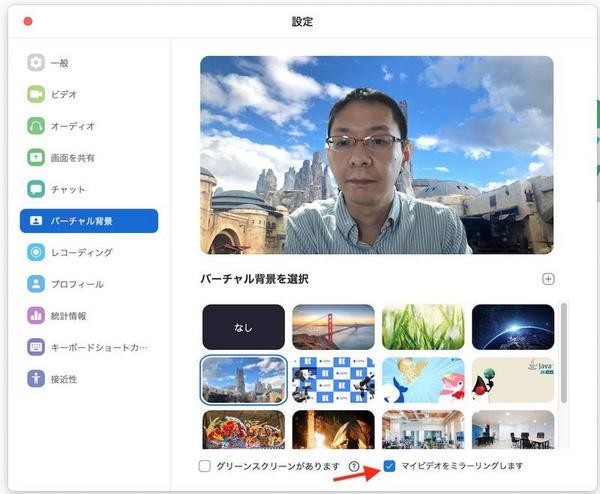
Task: Click the General settings gear icon
Action: pos(36,63)
